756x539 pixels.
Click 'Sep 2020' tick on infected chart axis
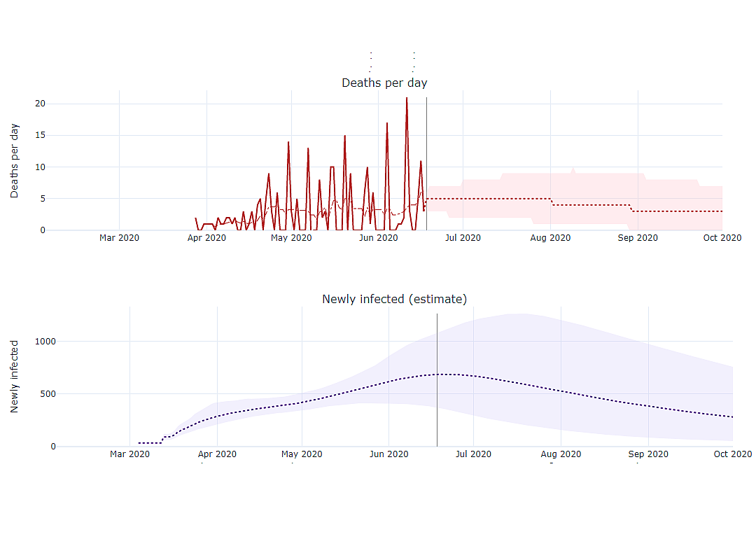[648, 454]
